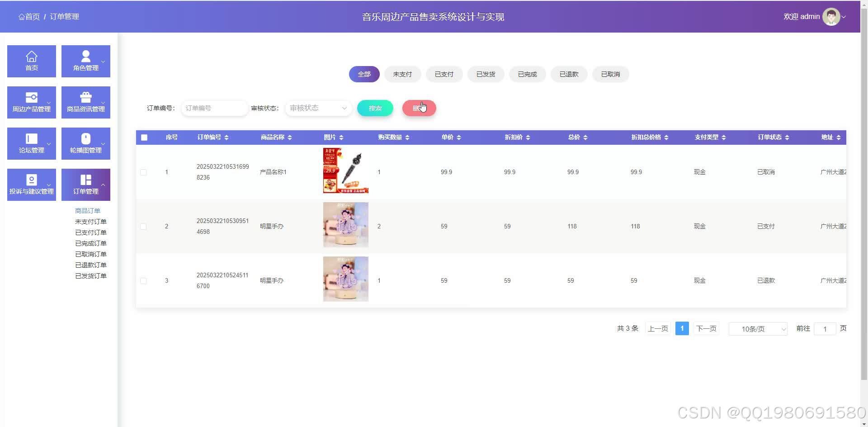868x427 pixels.
Task: Click the 下一页 pagination link
Action: pyautogui.click(x=706, y=328)
